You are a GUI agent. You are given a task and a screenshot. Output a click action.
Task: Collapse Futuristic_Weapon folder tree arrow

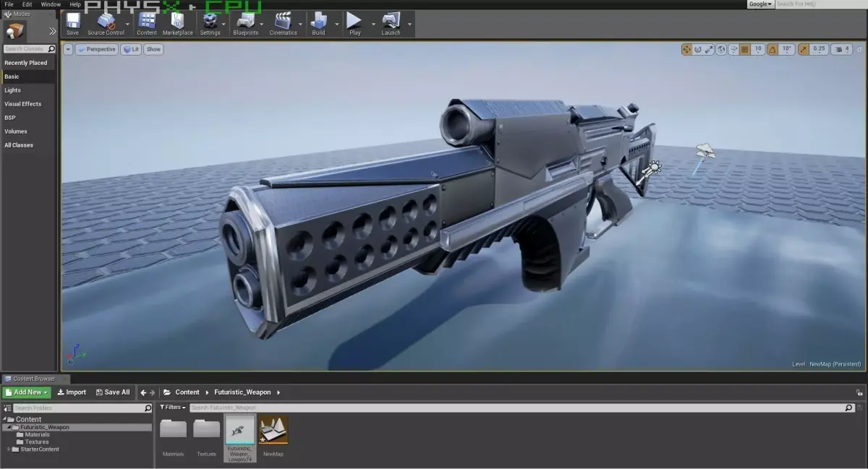tap(9, 427)
